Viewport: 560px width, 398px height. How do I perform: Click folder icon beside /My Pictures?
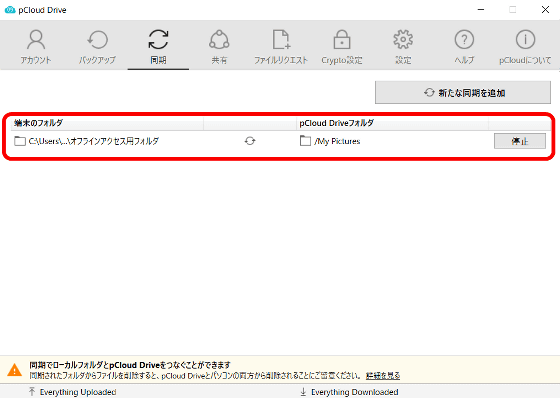305,141
